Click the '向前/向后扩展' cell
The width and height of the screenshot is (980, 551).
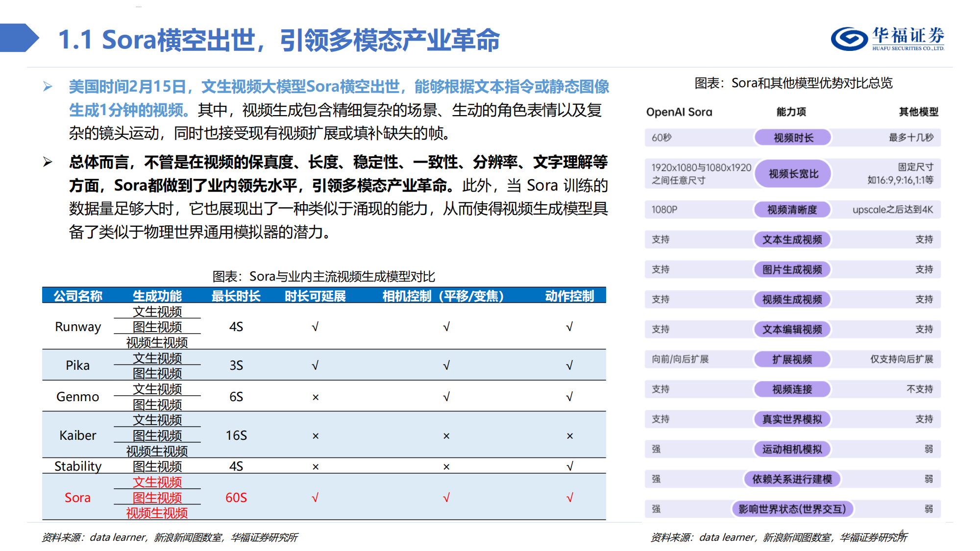click(680, 359)
